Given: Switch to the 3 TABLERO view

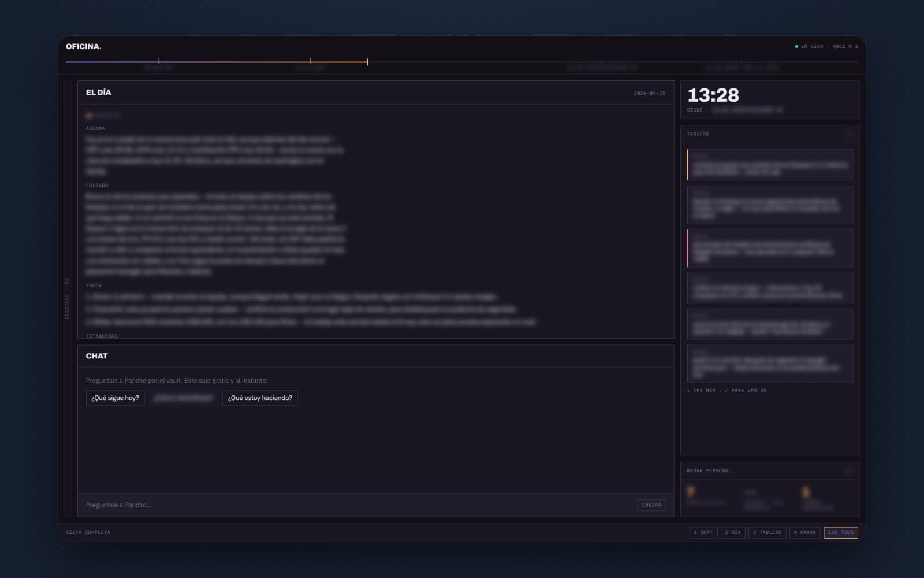Looking at the screenshot, I should click(x=767, y=532).
